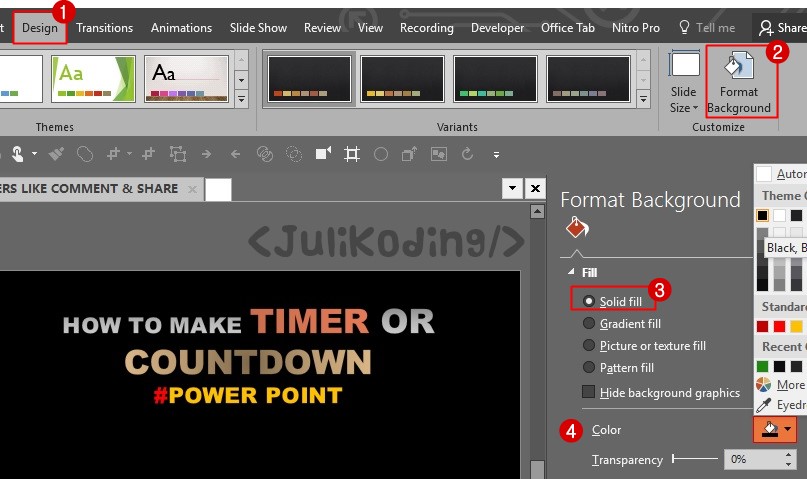Pick the dark red standard color swatch

[x=762, y=326]
